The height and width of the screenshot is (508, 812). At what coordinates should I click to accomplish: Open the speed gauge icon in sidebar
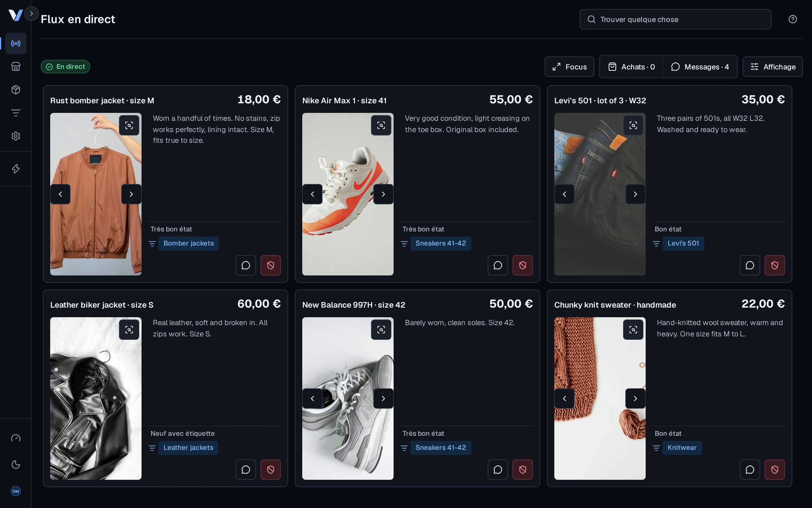point(16,438)
